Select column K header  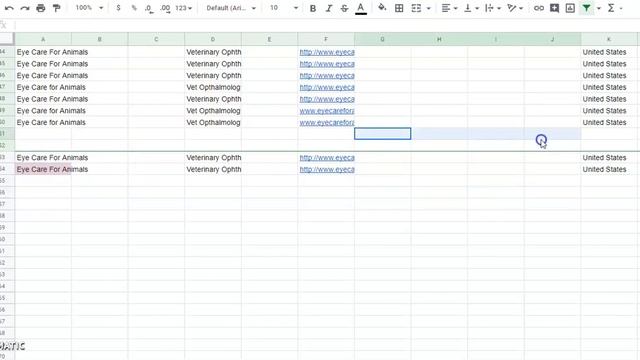(x=609, y=39)
